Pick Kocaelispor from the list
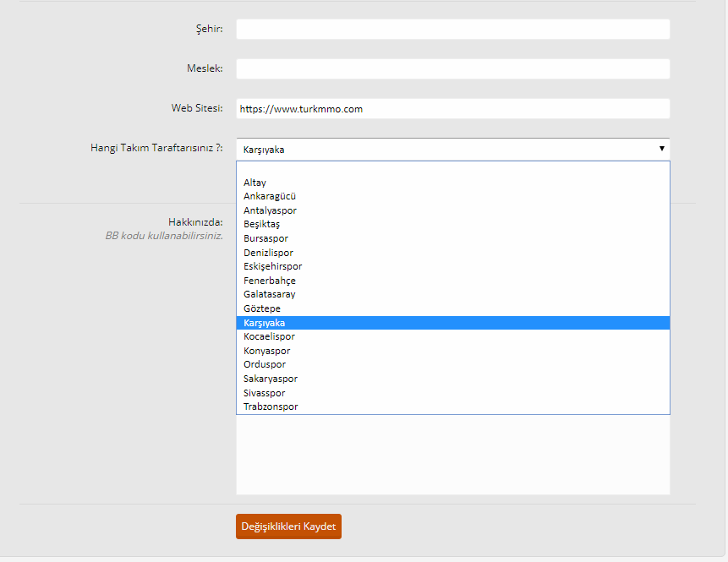The width and height of the screenshot is (728, 562). [x=269, y=336]
